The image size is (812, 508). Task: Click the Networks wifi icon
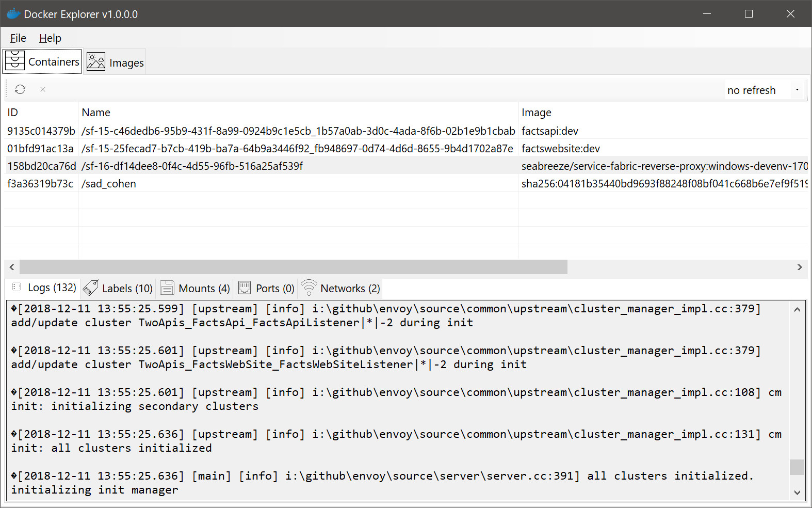point(309,288)
